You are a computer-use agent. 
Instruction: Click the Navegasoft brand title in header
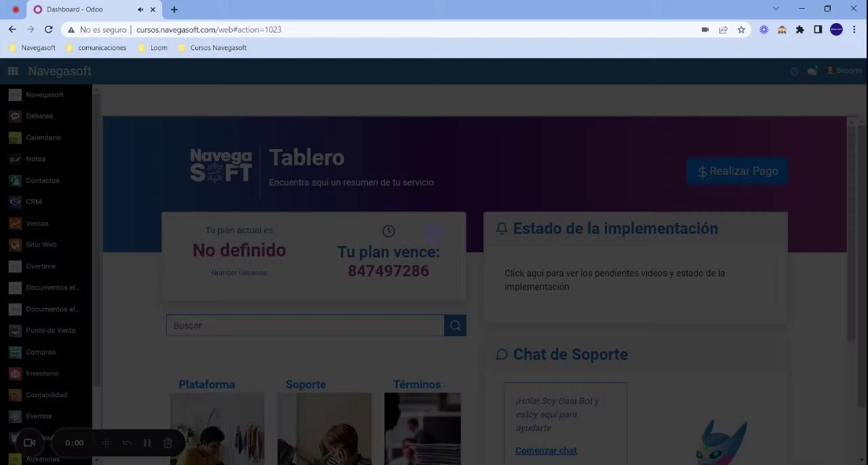[x=60, y=71]
